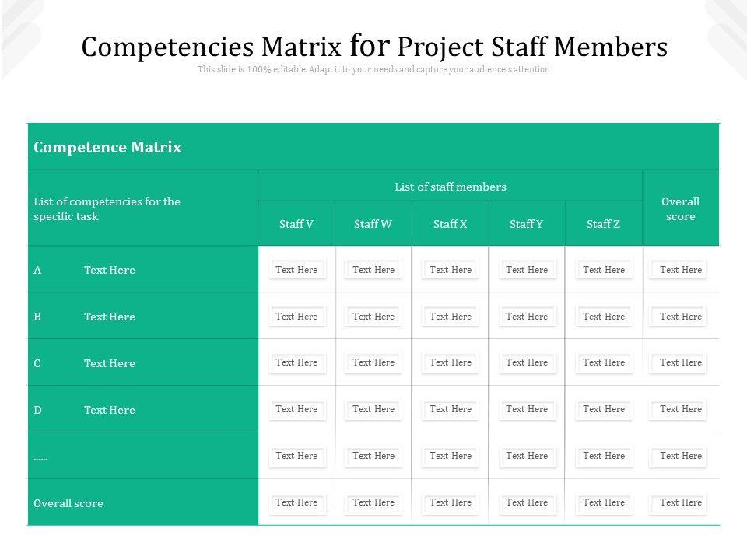Click the dotted placeholder row label
Image resolution: width=747 pixels, height=560 pixels.
point(40,457)
